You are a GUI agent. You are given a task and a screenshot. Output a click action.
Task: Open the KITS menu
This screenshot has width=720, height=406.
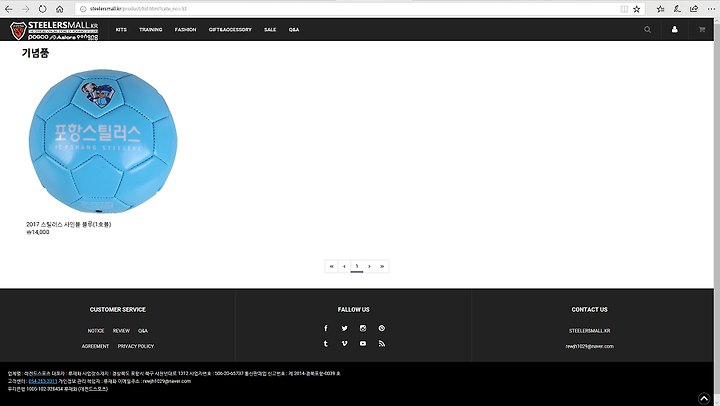[x=121, y=29]
